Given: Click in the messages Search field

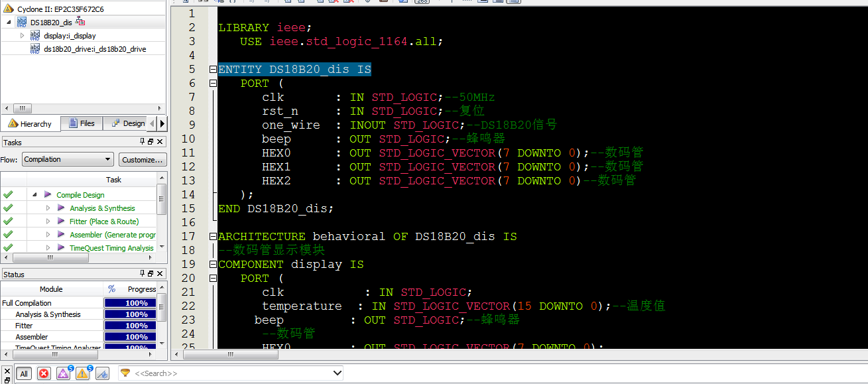Looking at the screenshot, I should (231, 373).
